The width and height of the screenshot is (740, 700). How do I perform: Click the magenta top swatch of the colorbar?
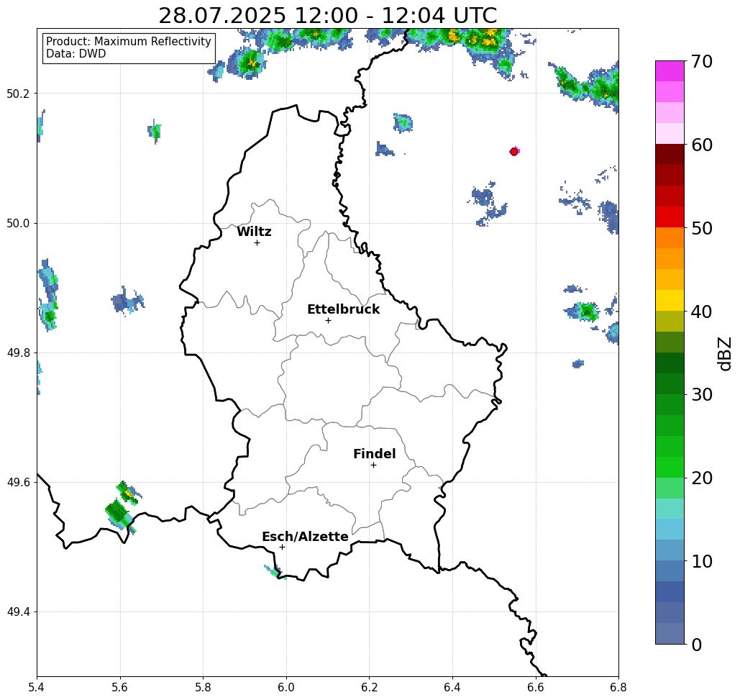tap(670, 71)
